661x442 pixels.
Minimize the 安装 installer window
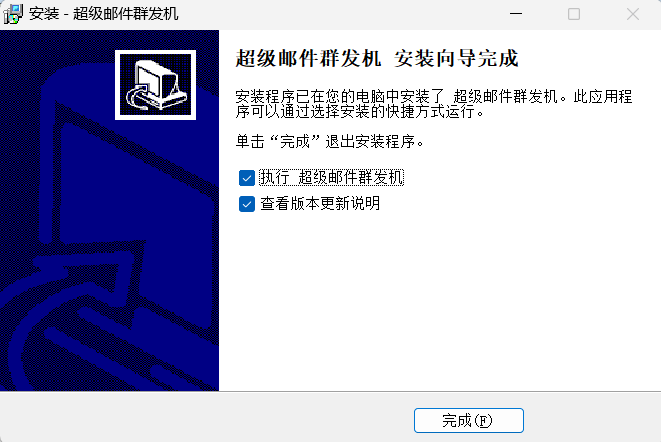click(516, 14)
